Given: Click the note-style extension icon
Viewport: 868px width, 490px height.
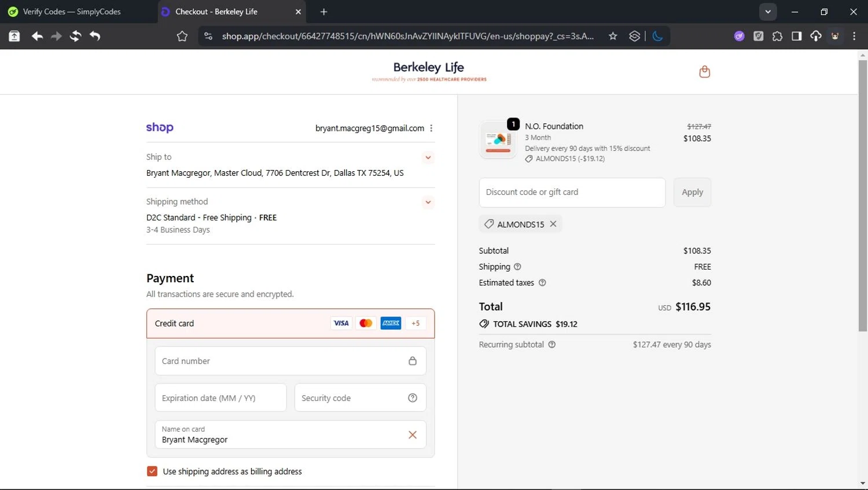Looking at the screenshot, I should pyautogui.click(x=758, y=36).
